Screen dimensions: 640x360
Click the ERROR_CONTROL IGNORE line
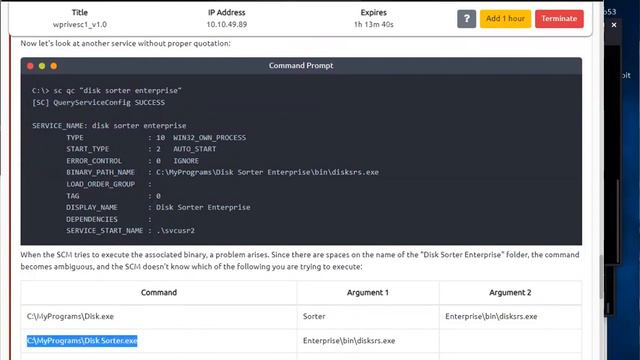pos(133,161)
